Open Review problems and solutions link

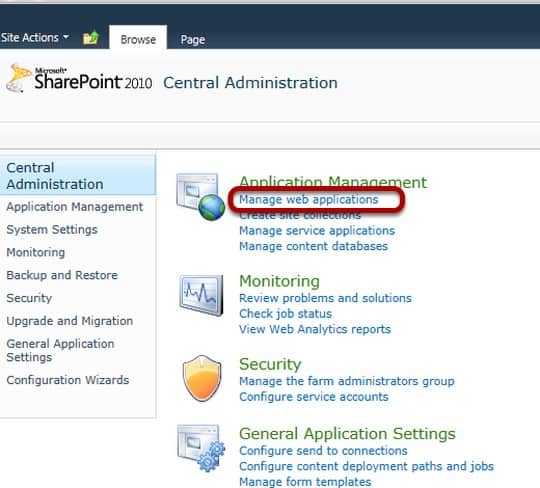tap(325, 298)
